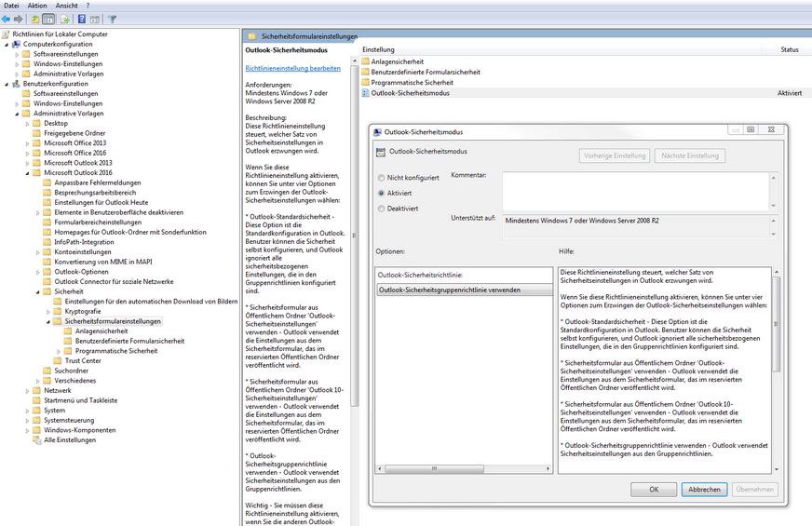
Task: Click the Forward arrow in toolbar
Action: 18,20
